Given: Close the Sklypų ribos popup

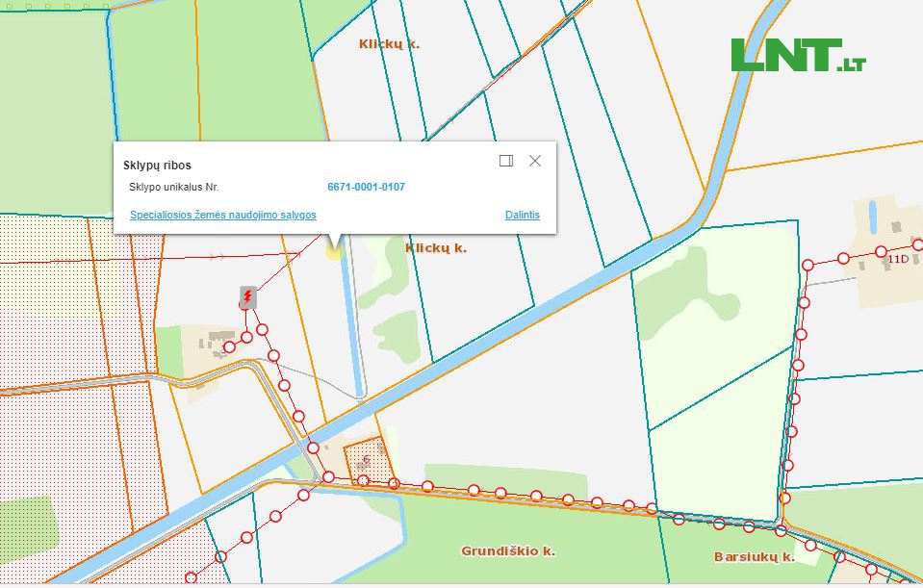Looking at the screenshot, I should coord(535,161).
